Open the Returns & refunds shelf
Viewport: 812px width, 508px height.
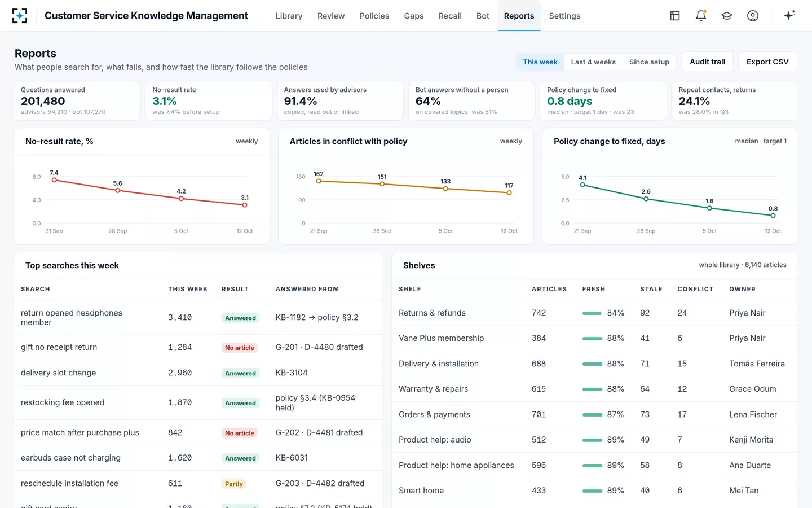(432, 313)
